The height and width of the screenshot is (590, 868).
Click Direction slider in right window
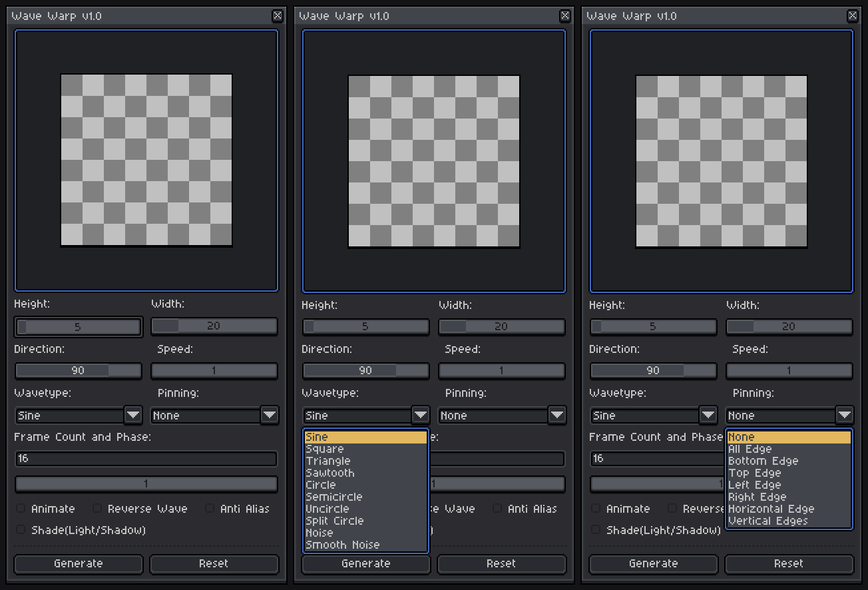pos(654,370)
